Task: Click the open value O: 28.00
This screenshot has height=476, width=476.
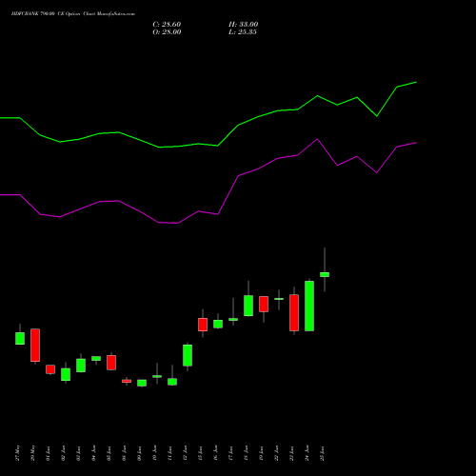Action: [x=167, y=32]
